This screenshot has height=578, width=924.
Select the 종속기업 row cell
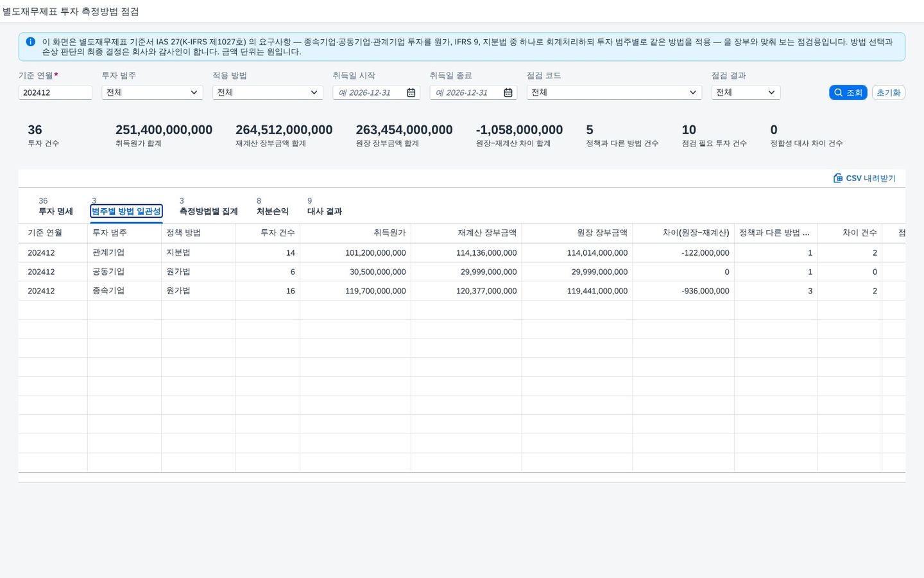124,291
